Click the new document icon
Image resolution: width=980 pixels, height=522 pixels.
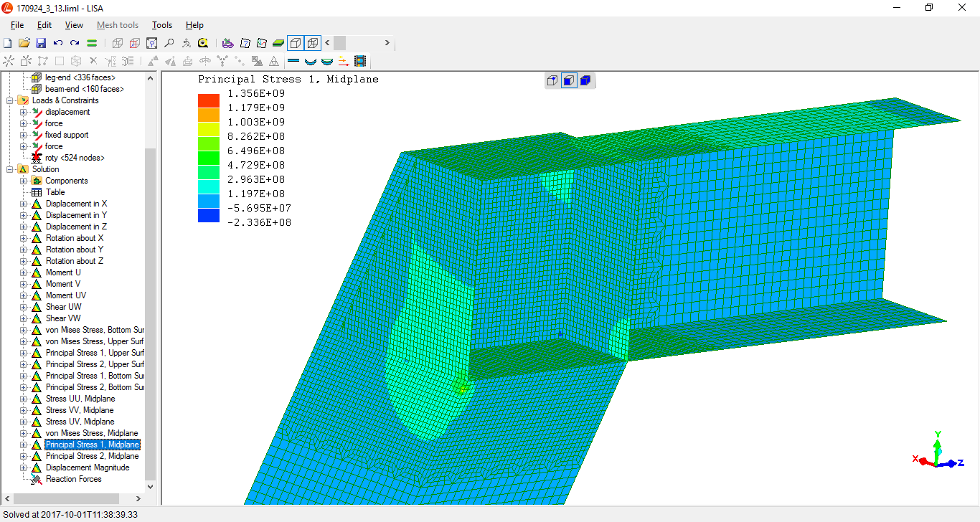8,43
